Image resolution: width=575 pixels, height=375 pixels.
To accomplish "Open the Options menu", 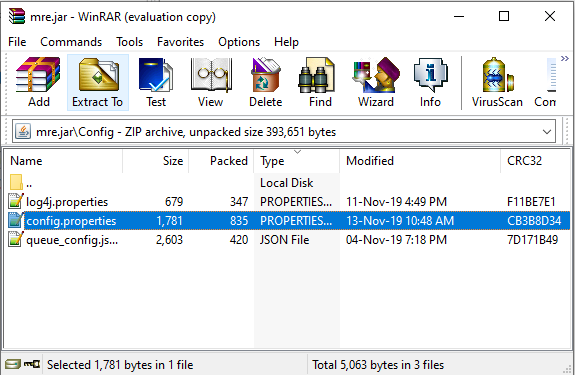I will pos(239,42).
